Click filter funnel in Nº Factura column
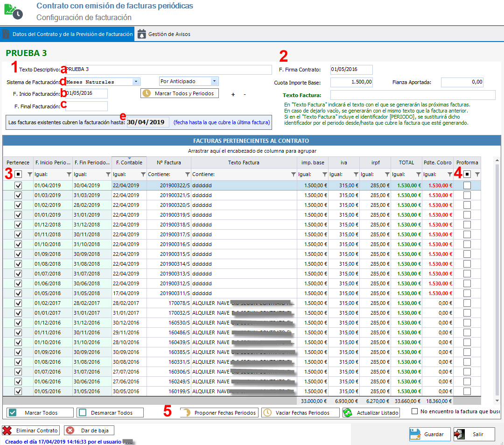 tap(188, 174)
